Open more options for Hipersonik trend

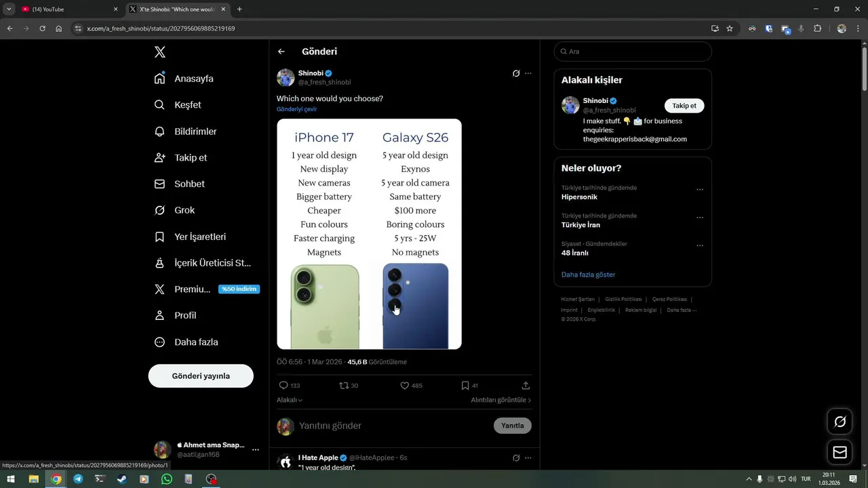(x=700, y=190)
